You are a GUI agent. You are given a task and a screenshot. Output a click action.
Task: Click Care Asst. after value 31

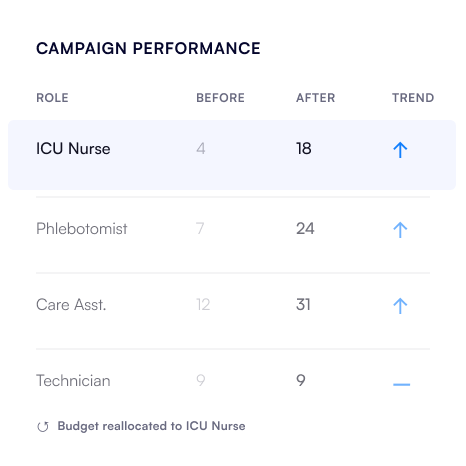click(x=303, y=305)
